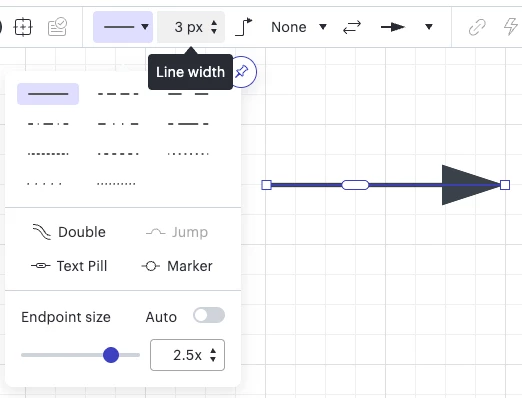522x398 pixels.
Task: Choose the solid line style option
Action: pos(48,94)
